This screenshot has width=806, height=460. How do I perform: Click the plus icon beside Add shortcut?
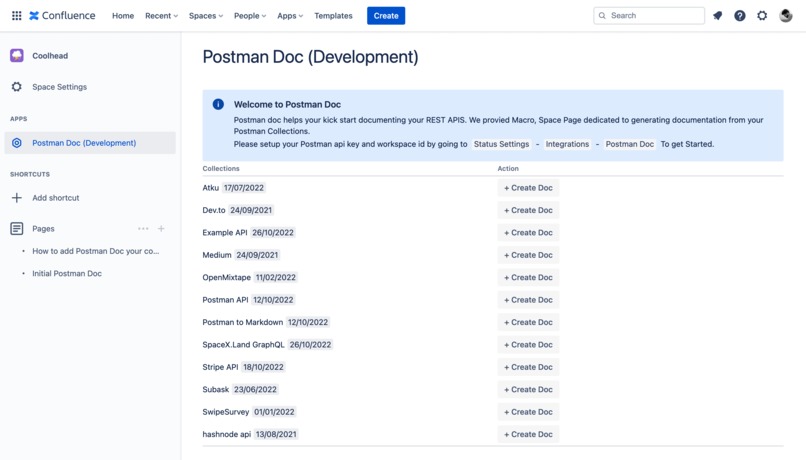(x=16, y=198)
